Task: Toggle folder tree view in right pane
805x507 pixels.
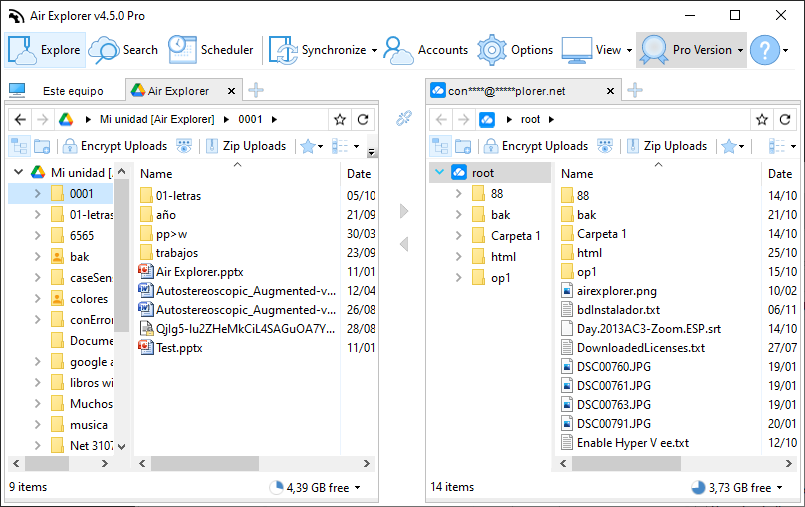Action: (440, 146)
